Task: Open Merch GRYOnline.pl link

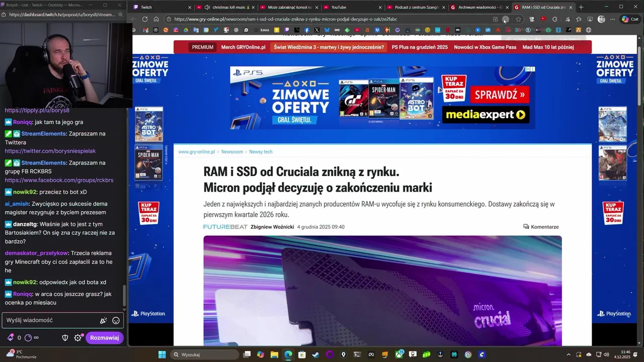Action: pyautogui.click(x=243, y=47)
